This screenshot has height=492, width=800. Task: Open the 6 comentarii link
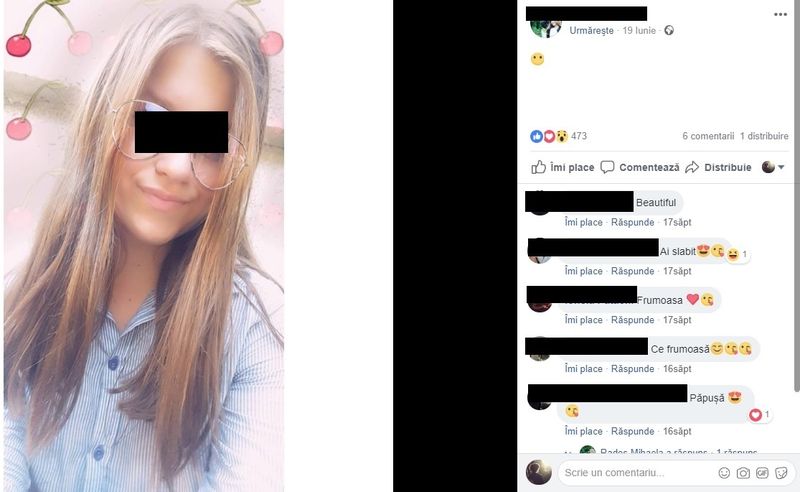pyautogui.click(x=708, y=136)
